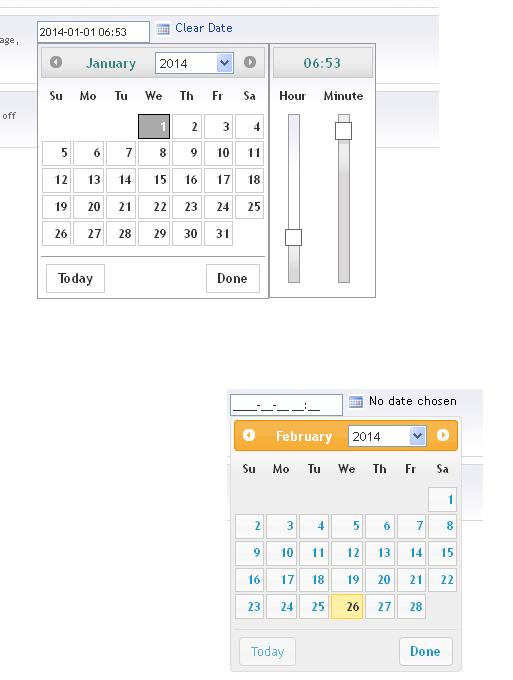Click calendar icon beside No date chosen
The width and height of the screenshot is (513, 680).
pos(356,402)
